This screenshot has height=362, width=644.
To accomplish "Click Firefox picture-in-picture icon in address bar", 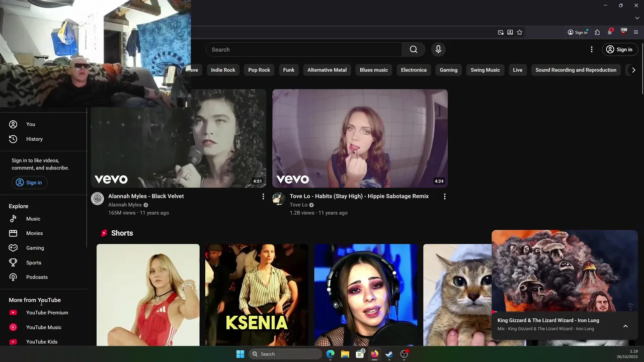I will [501, 32].
